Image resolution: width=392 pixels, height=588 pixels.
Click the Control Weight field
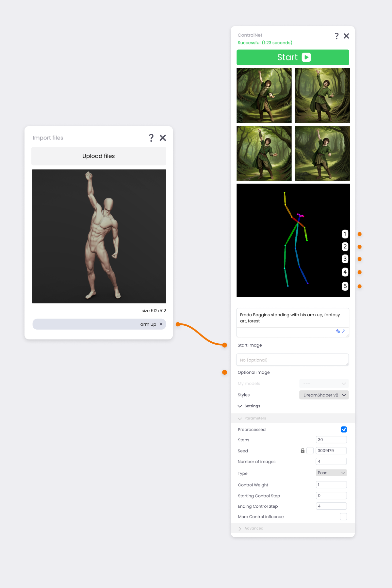331,485
